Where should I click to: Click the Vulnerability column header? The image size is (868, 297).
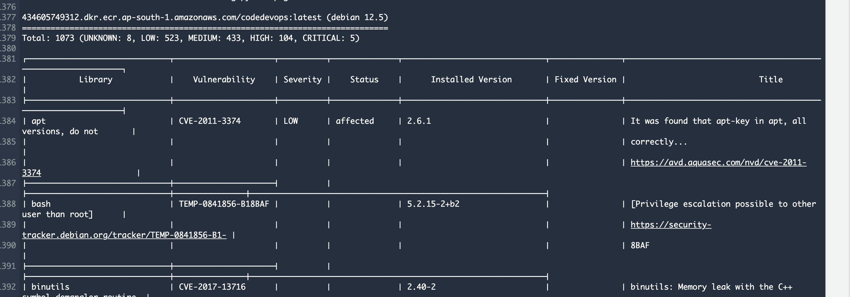224,80
